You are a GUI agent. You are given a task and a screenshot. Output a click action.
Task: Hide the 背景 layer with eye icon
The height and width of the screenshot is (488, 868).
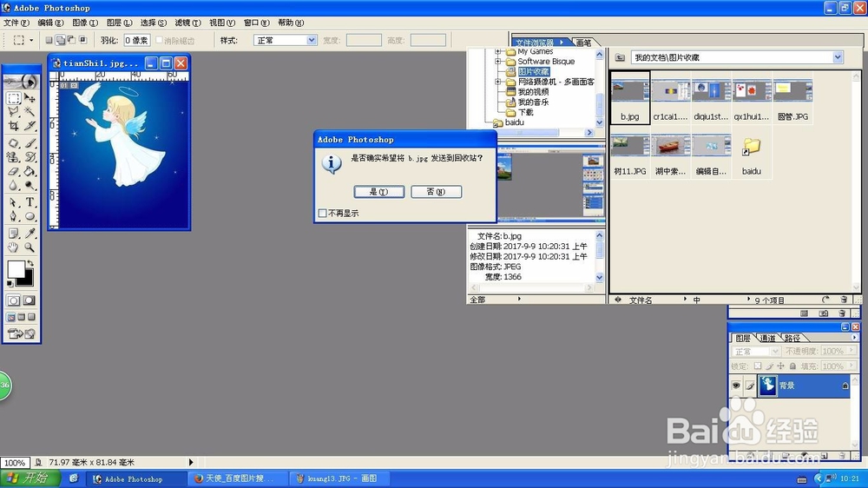coord(736,386)
